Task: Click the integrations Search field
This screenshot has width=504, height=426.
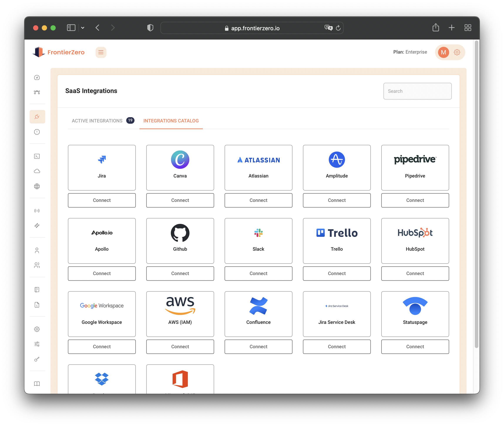Action: coord(417,91)
